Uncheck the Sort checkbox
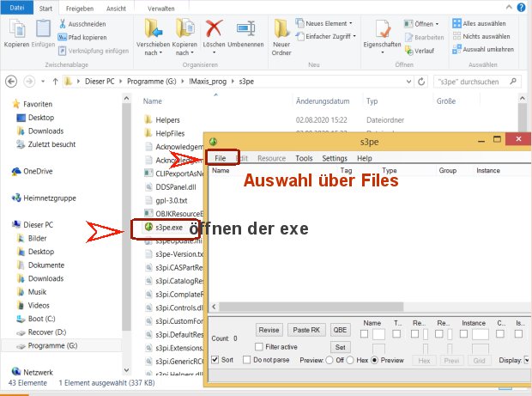This screenshot has width=532, height=396. [x=216, y=360]
